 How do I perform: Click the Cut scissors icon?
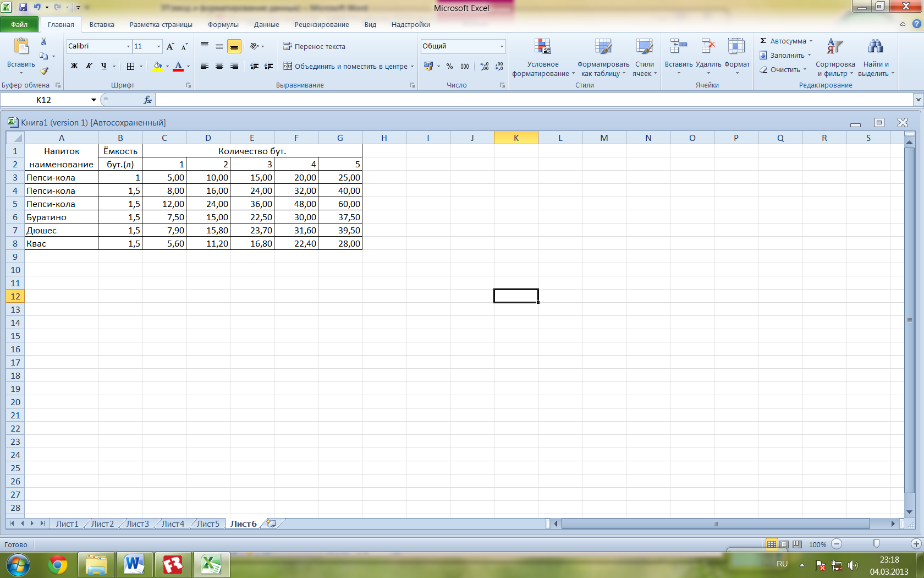click(44, 42)
